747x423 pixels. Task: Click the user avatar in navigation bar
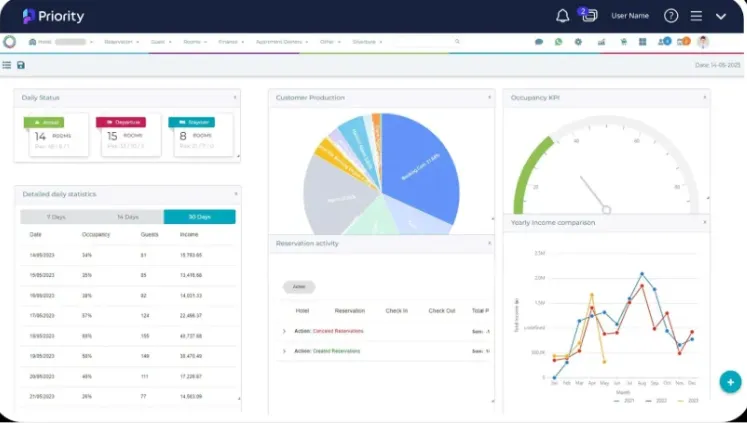tap(703, 42)
